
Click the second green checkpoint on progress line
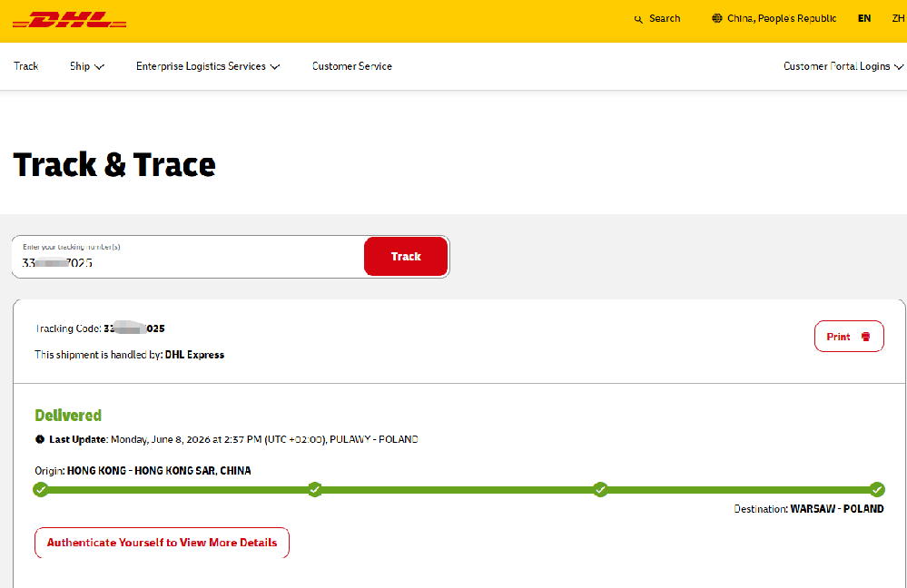point(315,490)
